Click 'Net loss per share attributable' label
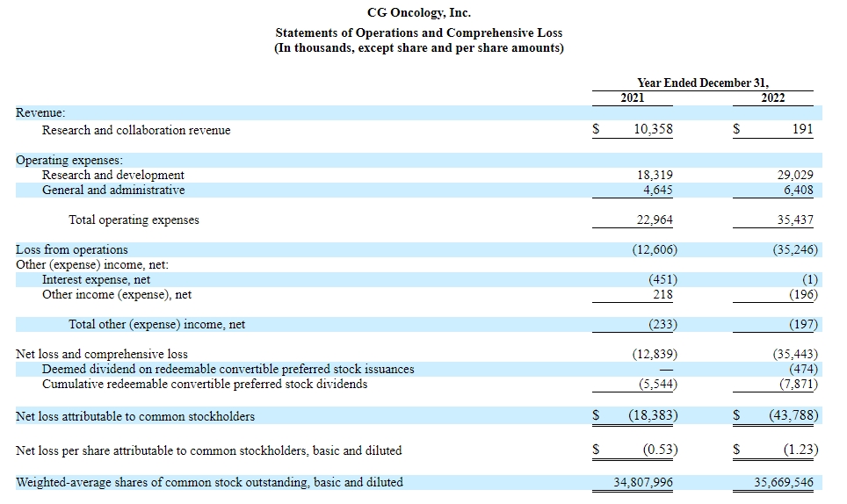The width and height of the screenshot is (847, 504). (x=208, y=450)
